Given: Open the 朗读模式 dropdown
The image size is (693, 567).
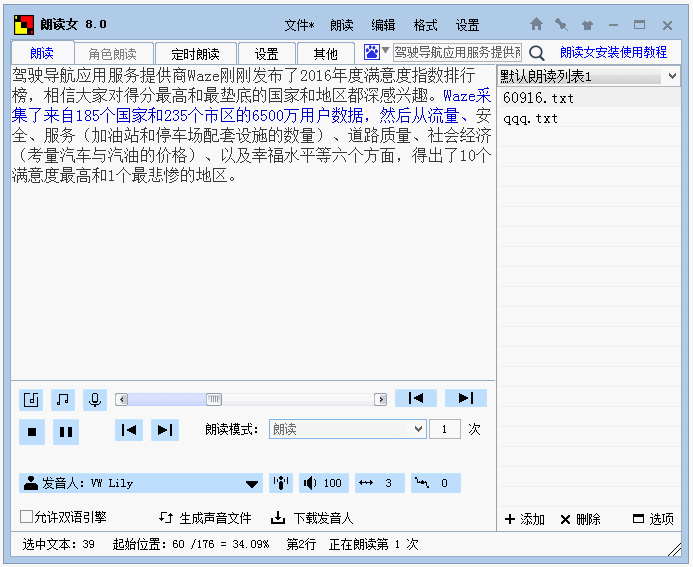Looking at the screenshot, I should tap(418, 429).
